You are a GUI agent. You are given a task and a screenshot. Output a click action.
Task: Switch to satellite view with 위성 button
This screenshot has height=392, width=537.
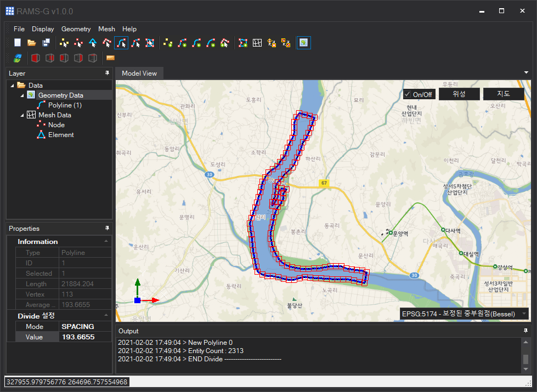tap(459, 94)
